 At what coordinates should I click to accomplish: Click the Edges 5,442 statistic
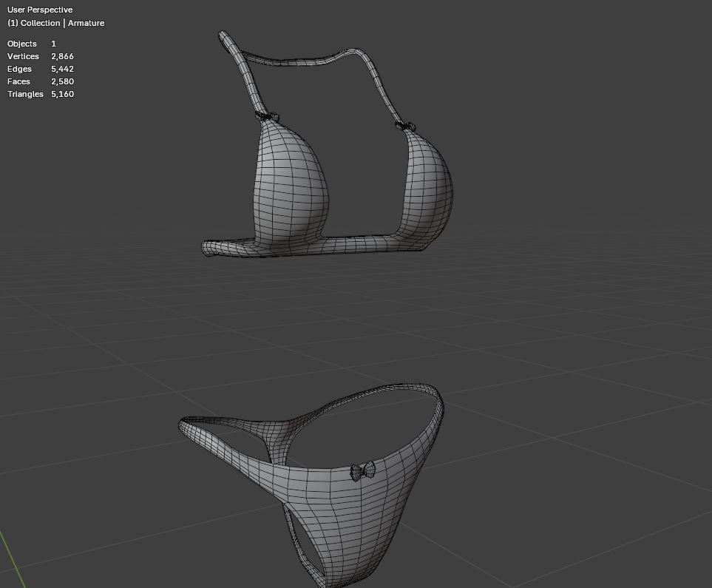pyautogui.click(x=40, y=69)
